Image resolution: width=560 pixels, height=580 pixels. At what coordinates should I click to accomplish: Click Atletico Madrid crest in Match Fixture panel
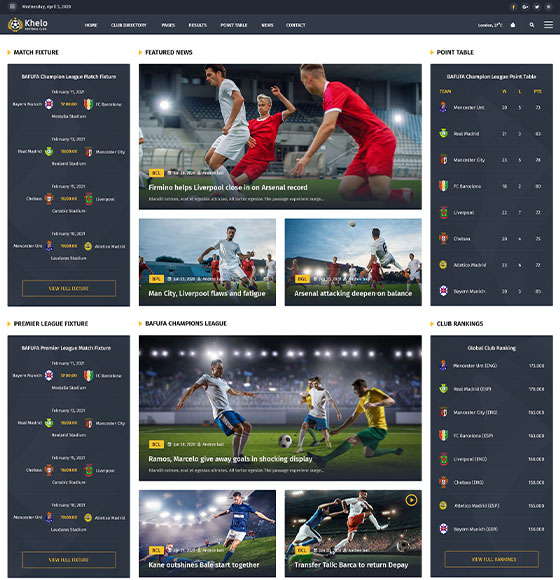88,246
